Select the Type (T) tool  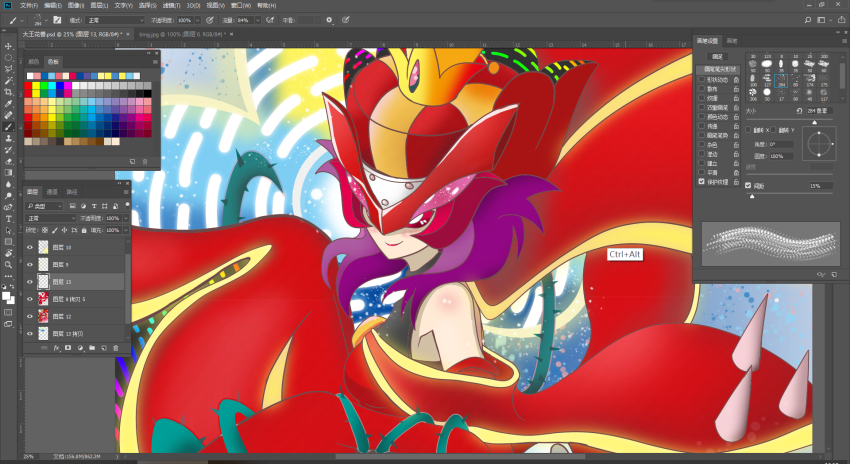tap(8, 219)
